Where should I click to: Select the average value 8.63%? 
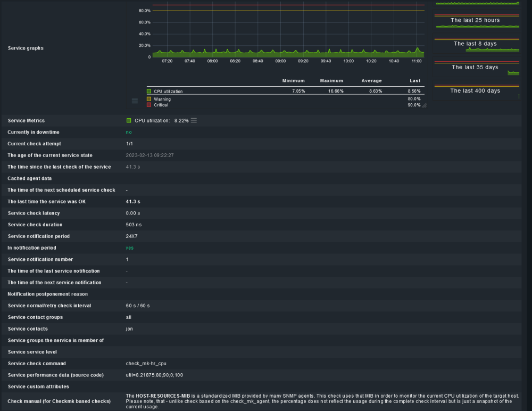pos(376,91)
